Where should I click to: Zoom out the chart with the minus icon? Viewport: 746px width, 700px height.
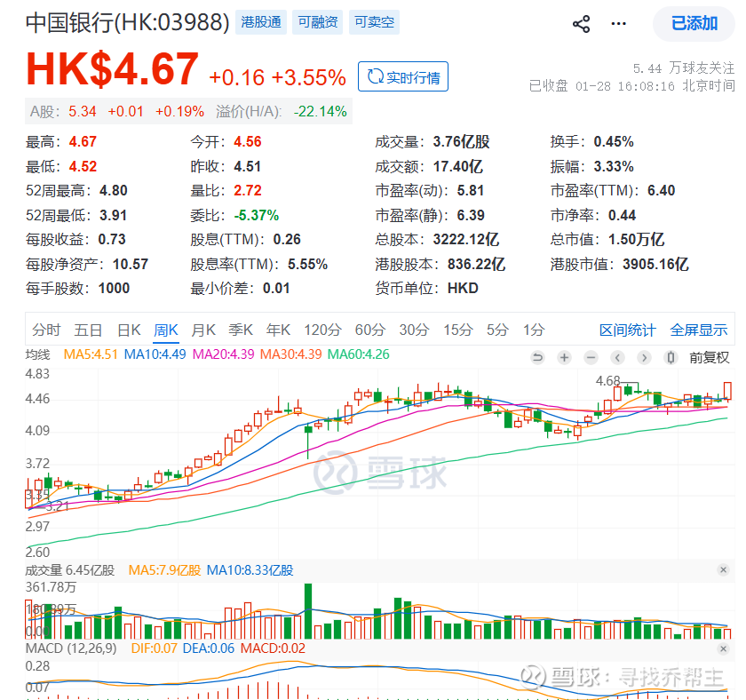tap(591, 357)
